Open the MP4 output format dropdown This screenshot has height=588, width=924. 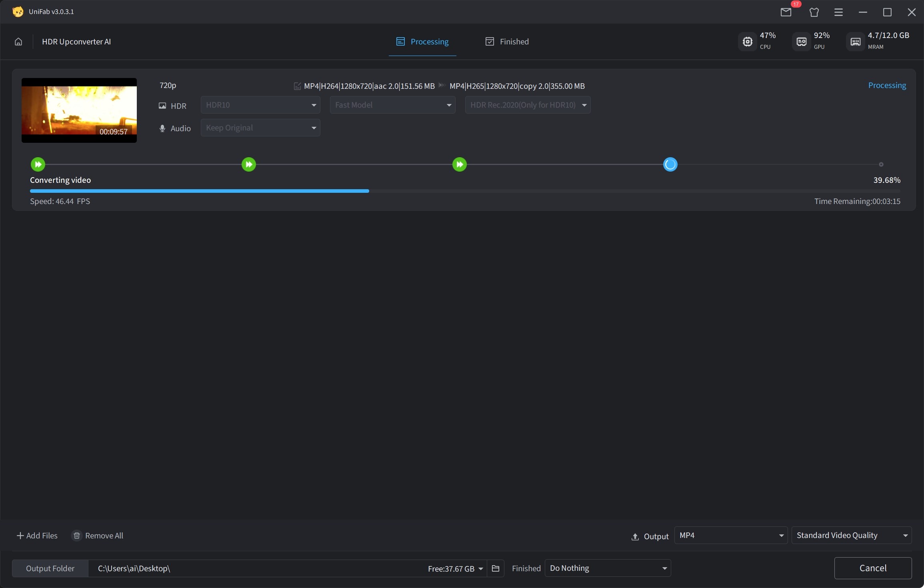731,536
